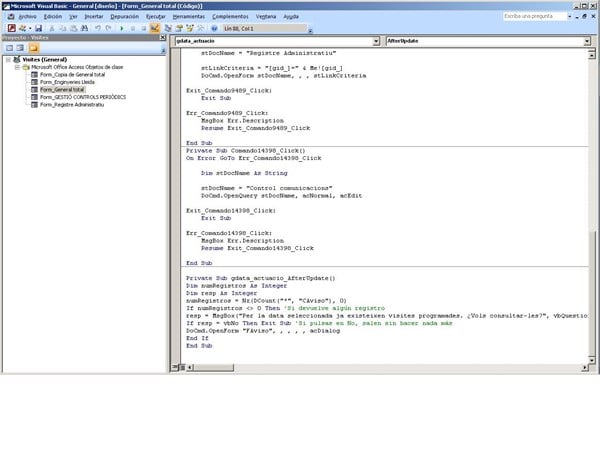Click the View Object icon in the Project panel
The image size is (600, 461).
[20, 48]
